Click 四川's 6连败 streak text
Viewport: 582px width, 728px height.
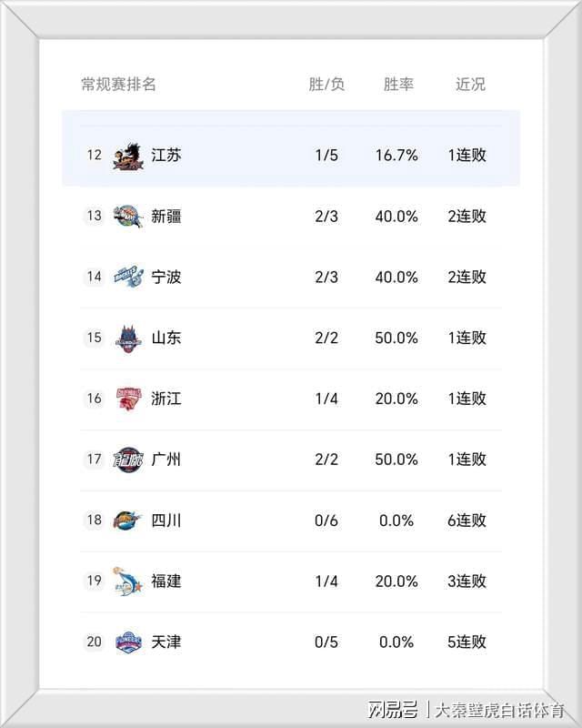[x=467, y=521]
